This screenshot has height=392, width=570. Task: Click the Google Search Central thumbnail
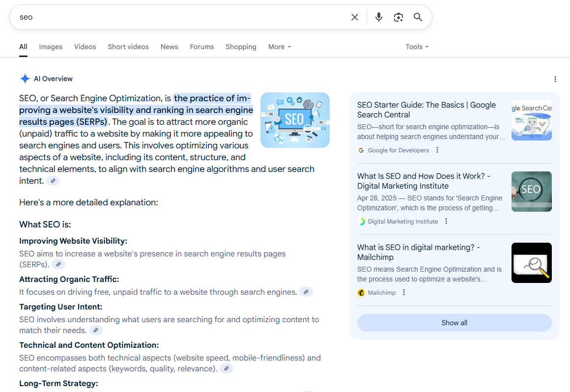pos(532,120)
